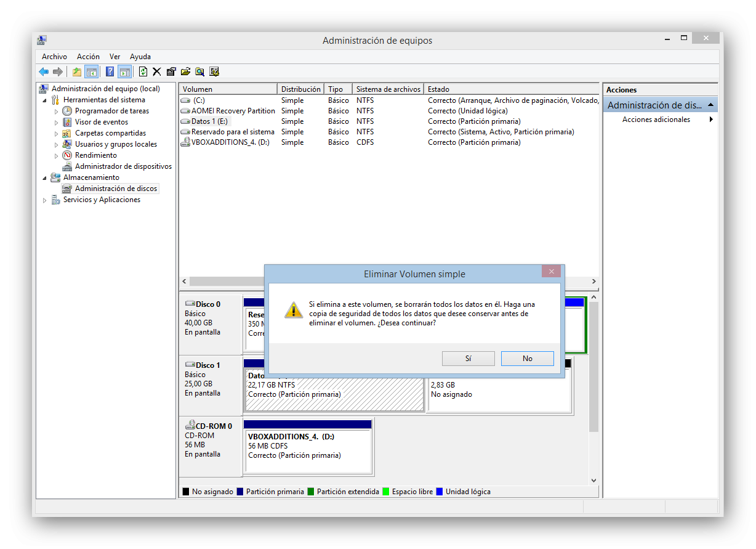Click the black No asignado legend swatch
The height and width of the screenshot is (549, 756).
(186, 492)
